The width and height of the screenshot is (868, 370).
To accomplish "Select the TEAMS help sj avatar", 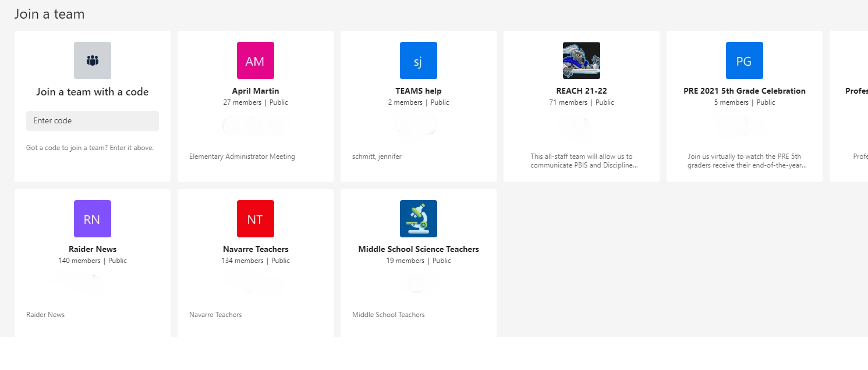I will tap(419, 61).
